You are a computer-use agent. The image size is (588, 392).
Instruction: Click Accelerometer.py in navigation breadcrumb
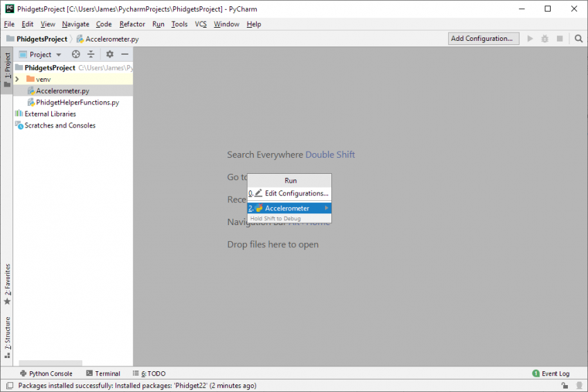coord(112,39)
